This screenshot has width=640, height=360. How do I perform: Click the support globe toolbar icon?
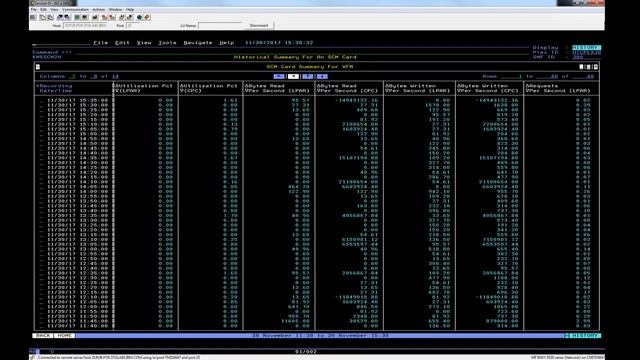[139, 17]
